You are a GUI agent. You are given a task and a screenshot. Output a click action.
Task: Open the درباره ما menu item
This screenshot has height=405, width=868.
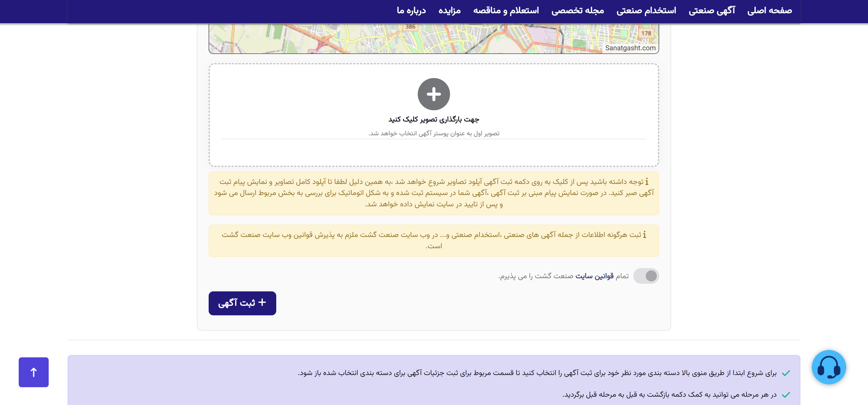click(411, 11)
